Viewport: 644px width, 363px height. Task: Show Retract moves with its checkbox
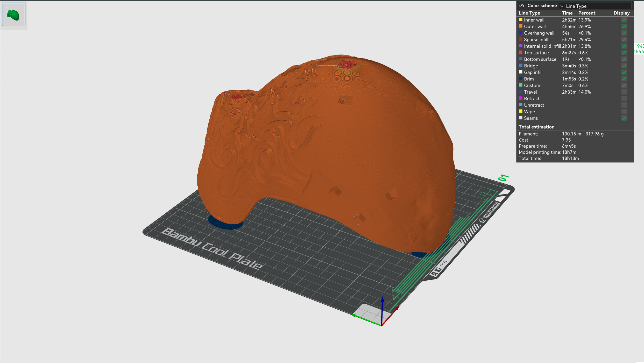(x=624, y=99)
